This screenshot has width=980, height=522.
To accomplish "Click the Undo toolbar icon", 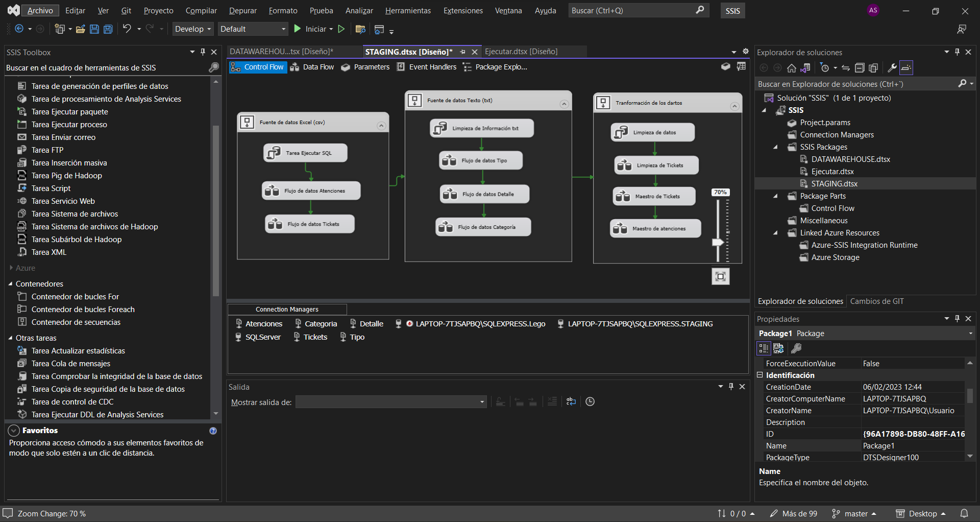I will coord(127,29).
